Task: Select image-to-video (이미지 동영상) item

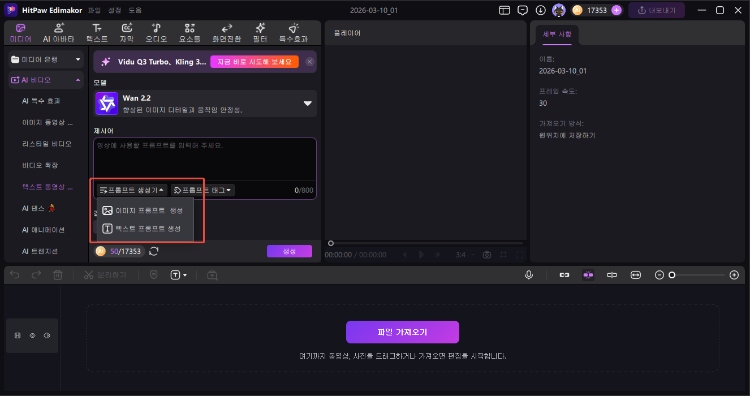Action: [x=47, y=122]
